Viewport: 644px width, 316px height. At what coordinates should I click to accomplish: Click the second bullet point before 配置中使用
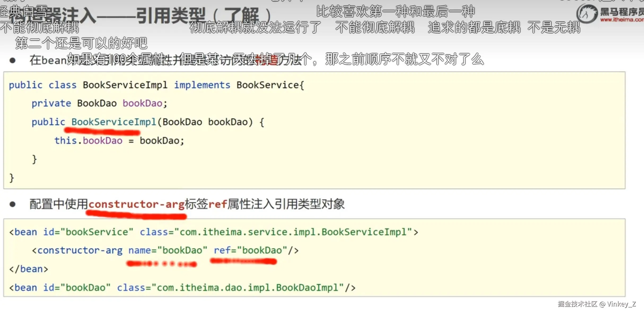12,204
